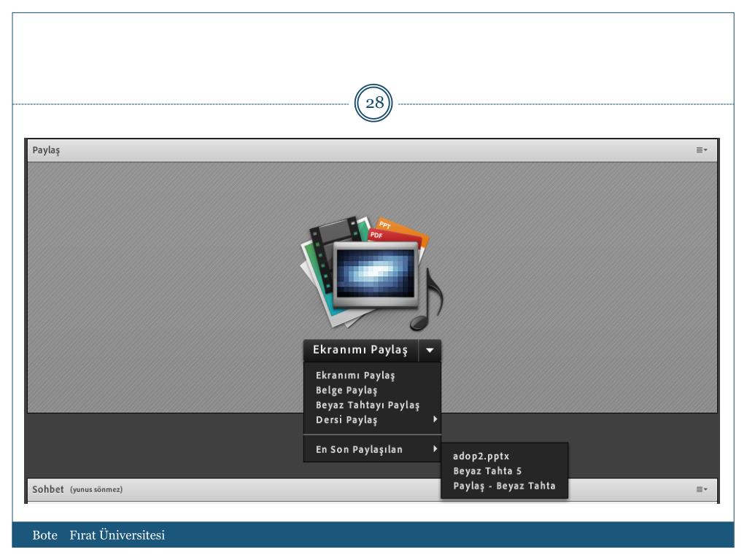Choose Beyaz Tahta 5 in recent list

click(x=504, y=470)
